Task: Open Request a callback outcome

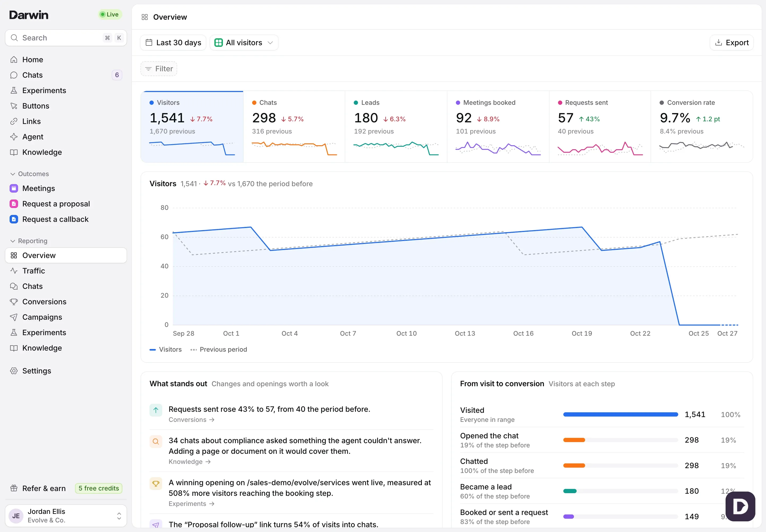Action: point(66,219)
